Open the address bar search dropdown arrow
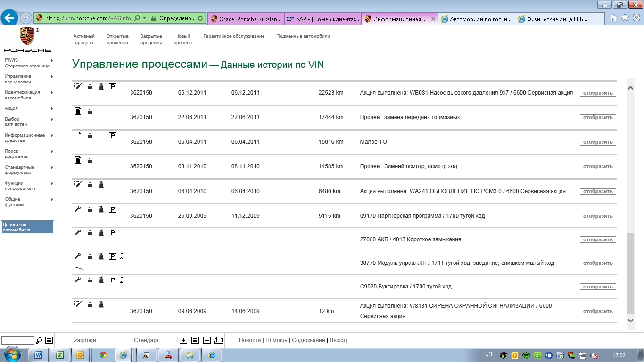 pyautogui.click(x=144, y=18)
